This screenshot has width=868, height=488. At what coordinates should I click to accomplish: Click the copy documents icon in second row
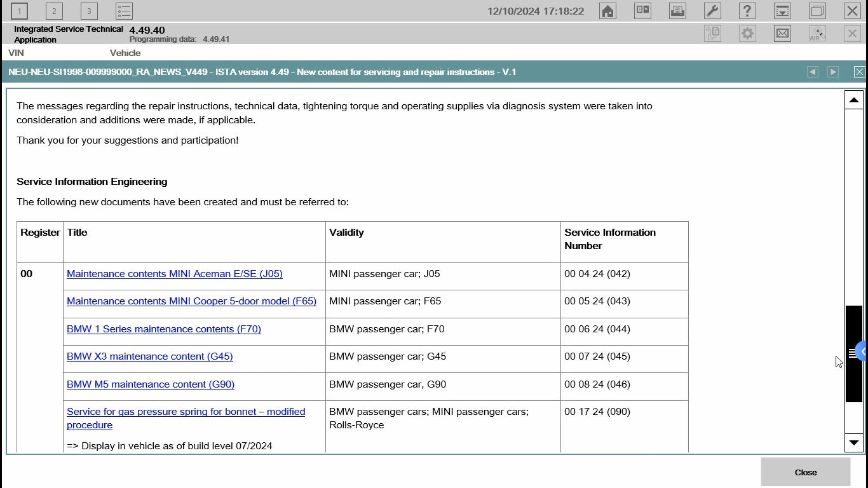click(x=712, y=34)
